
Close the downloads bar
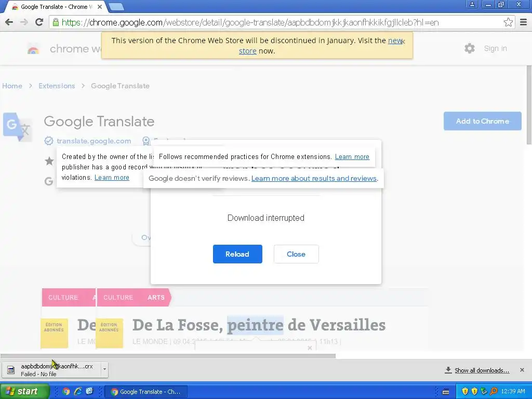tap(522, 370)
